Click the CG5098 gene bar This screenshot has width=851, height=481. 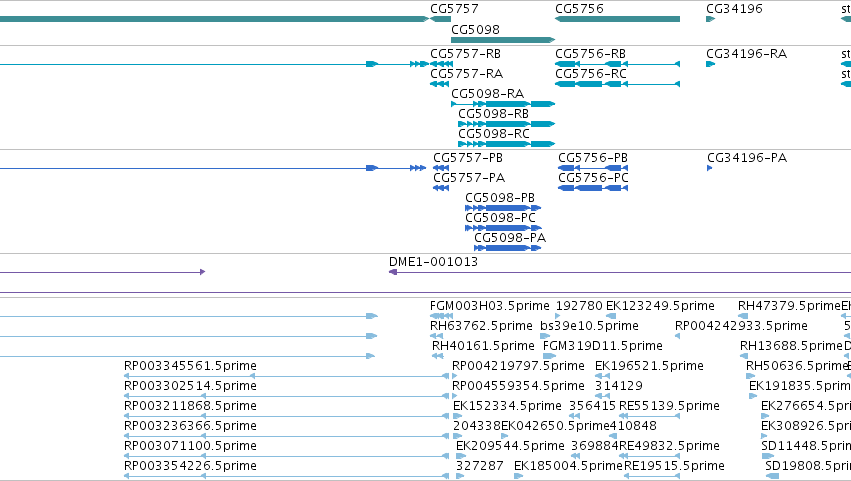tap(503, 40)
